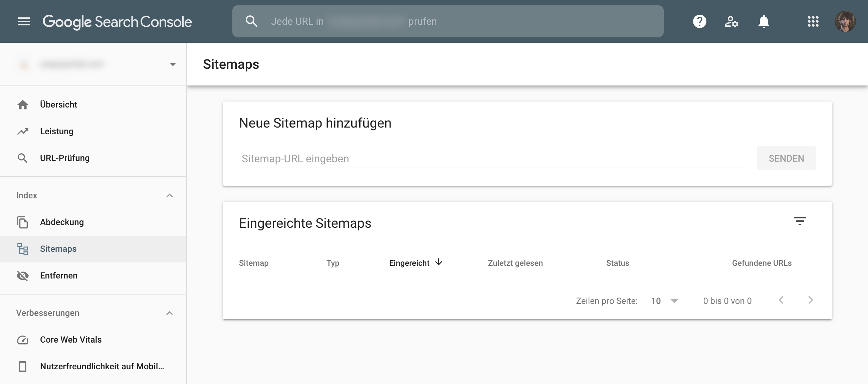This screenshot has height=384, width=868.
Task: Sort table by Eingereicht column arrow
Action: pyautogui.click(x=438, y=262)
